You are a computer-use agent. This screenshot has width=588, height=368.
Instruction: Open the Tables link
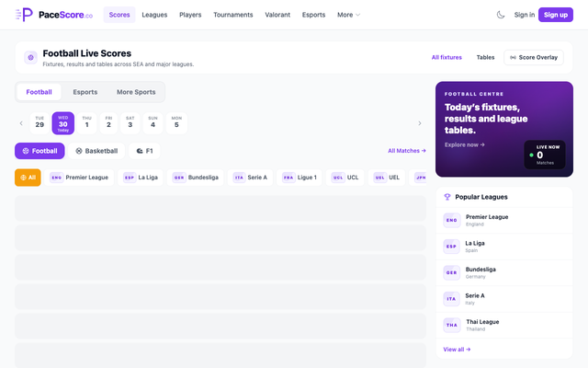pyautogui.click(x=485, y=57)
